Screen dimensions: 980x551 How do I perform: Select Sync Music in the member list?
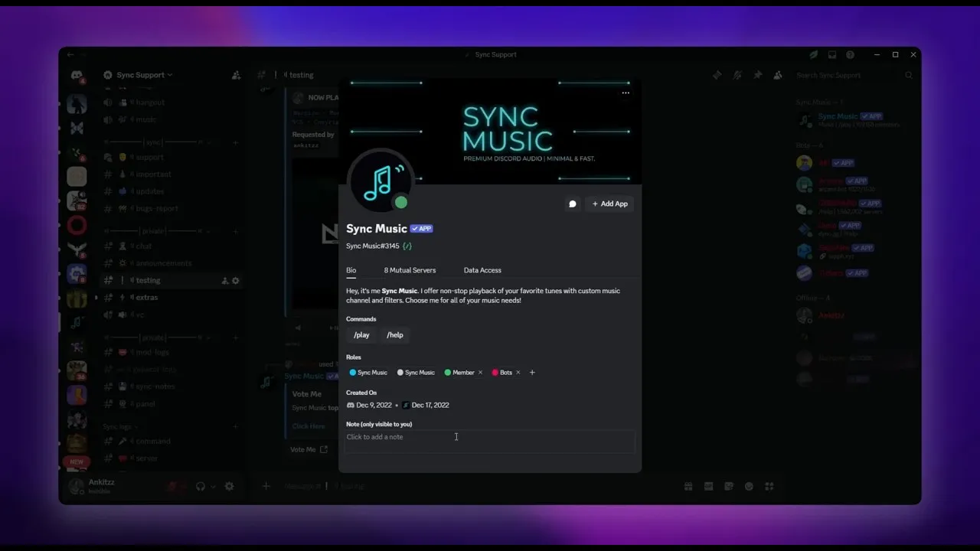click(854, 119)
